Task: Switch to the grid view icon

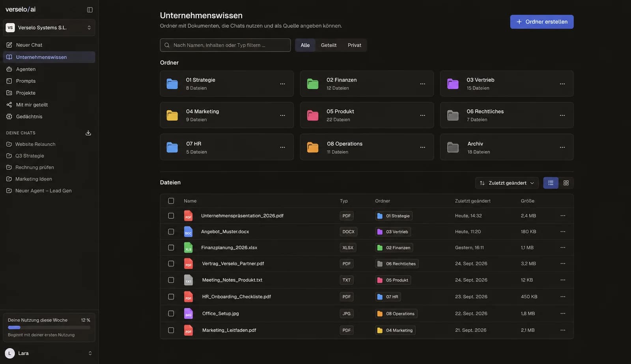Action: [566, 183]
